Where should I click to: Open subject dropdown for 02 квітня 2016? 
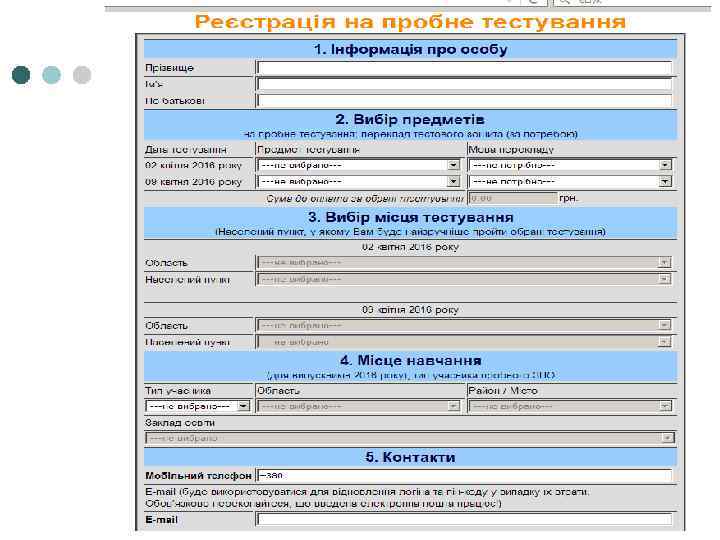(359, 165)
